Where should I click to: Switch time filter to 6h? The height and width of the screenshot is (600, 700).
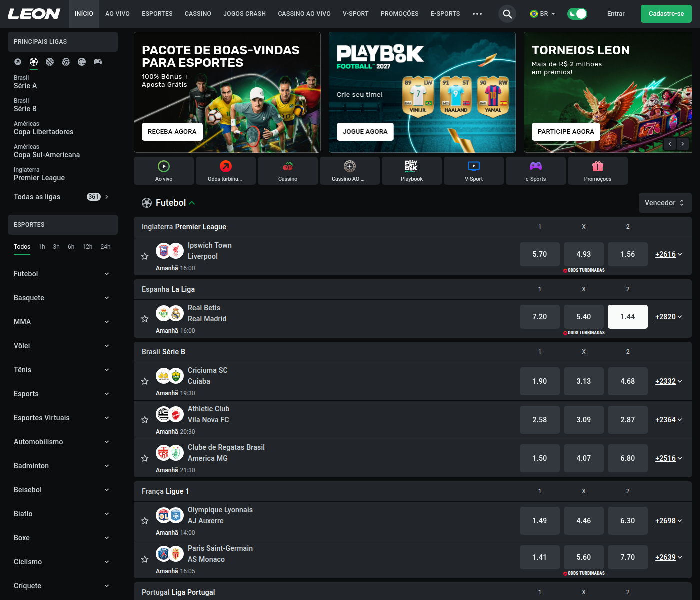point(71,247)
